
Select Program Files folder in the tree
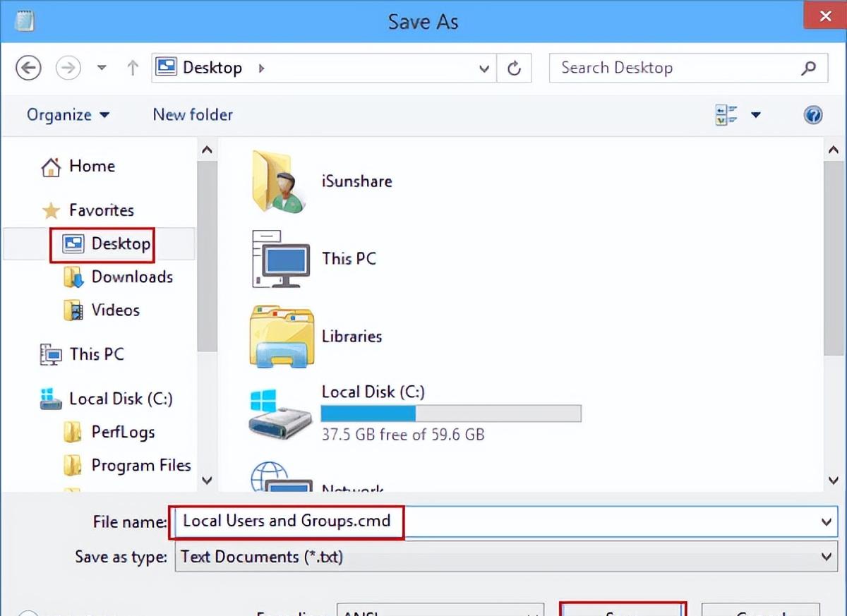(141, 466)
